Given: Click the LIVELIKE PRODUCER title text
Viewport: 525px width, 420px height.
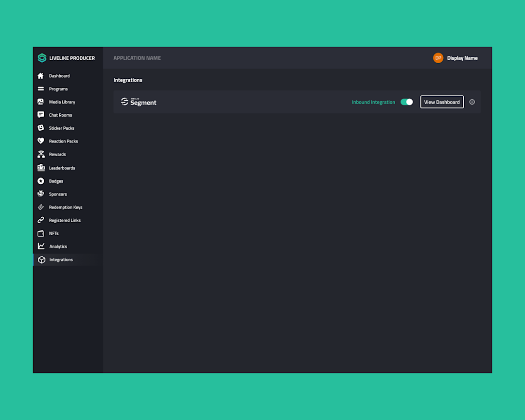Looking at the screenshot, I should point(72,58).
